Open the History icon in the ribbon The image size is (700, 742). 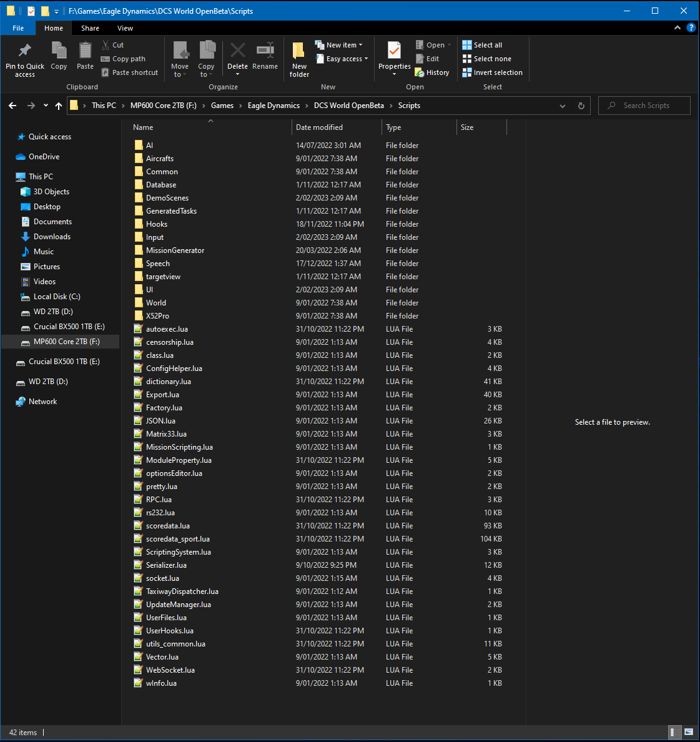click(433, 72)
